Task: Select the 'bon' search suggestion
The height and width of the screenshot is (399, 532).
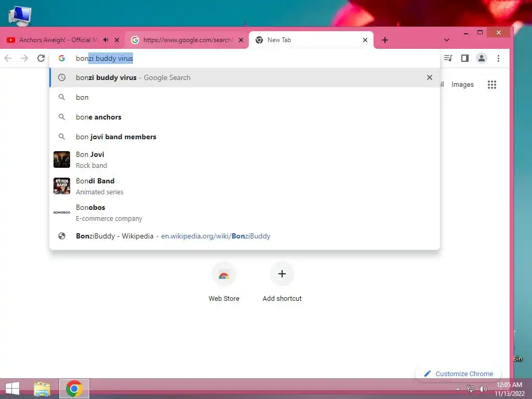Action: [x=245, y=97]
